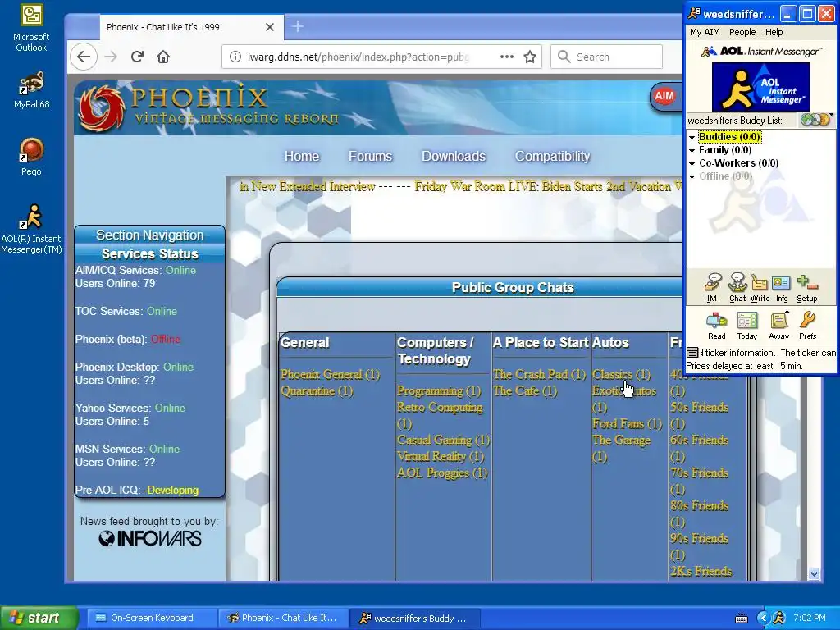Viewport: 840px width, 630px height.
Task: Click the stock ticker icon in AIM
Action: point(692,353)
